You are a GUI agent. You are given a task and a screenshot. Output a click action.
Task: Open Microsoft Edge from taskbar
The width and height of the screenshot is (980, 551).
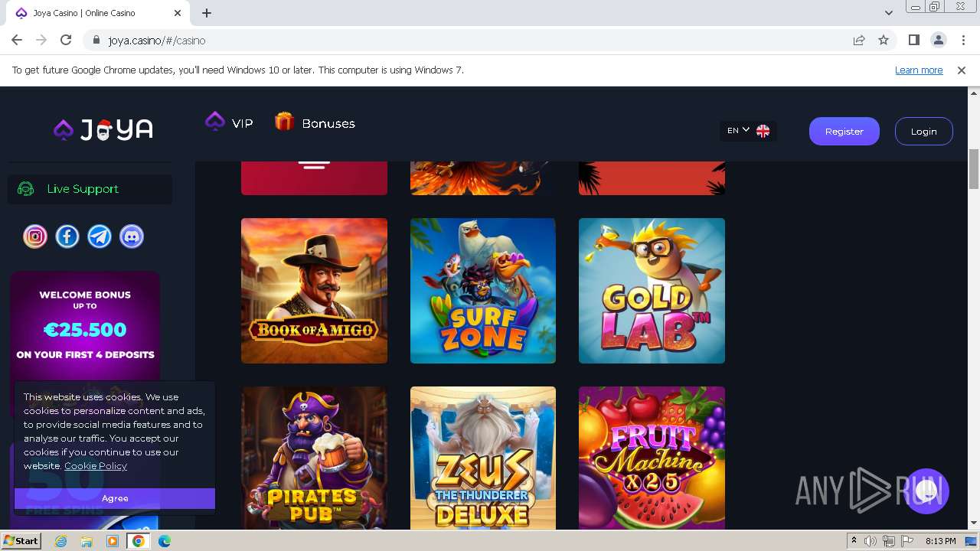(x=165, y=541)
